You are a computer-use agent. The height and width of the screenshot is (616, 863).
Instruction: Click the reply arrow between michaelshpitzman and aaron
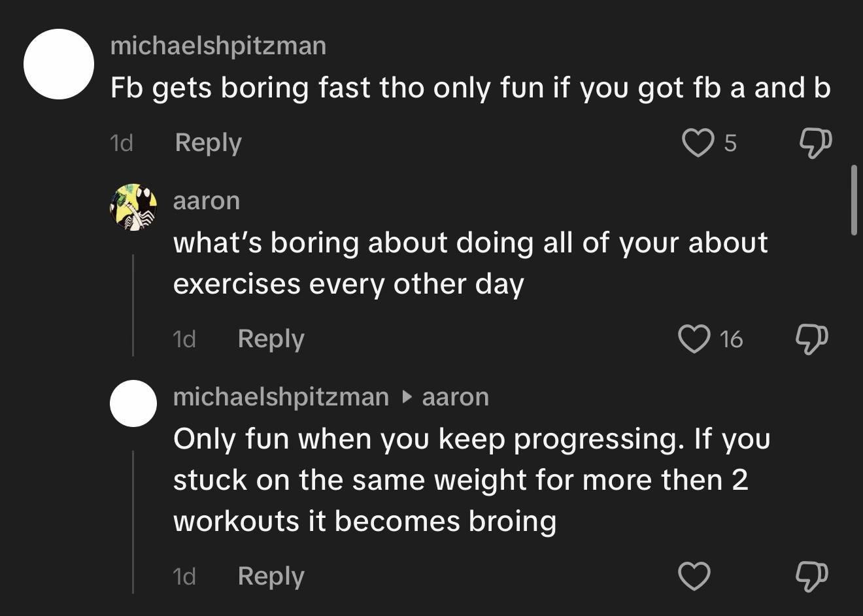[x=406, y=397]
